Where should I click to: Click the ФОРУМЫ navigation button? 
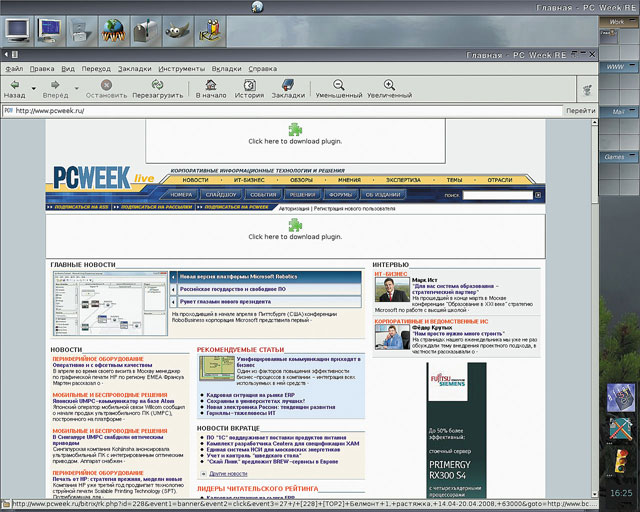click(340, 195)
